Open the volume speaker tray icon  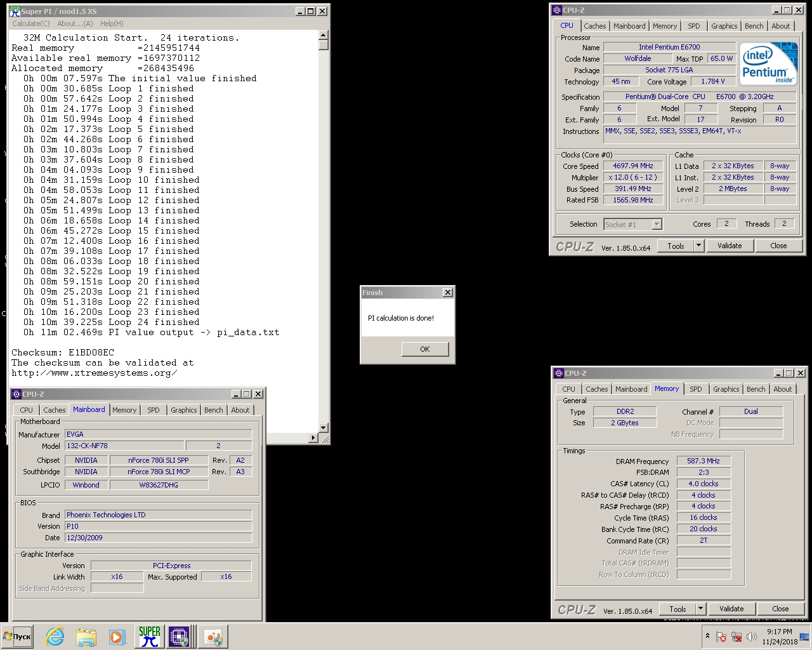tap(752, 637)
